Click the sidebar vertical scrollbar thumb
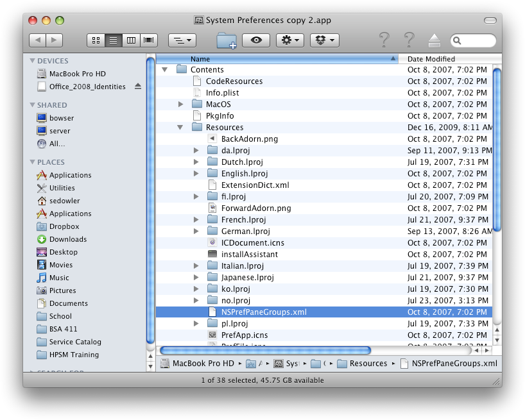Screen dimensions: 525x420 tap(150, 201)
